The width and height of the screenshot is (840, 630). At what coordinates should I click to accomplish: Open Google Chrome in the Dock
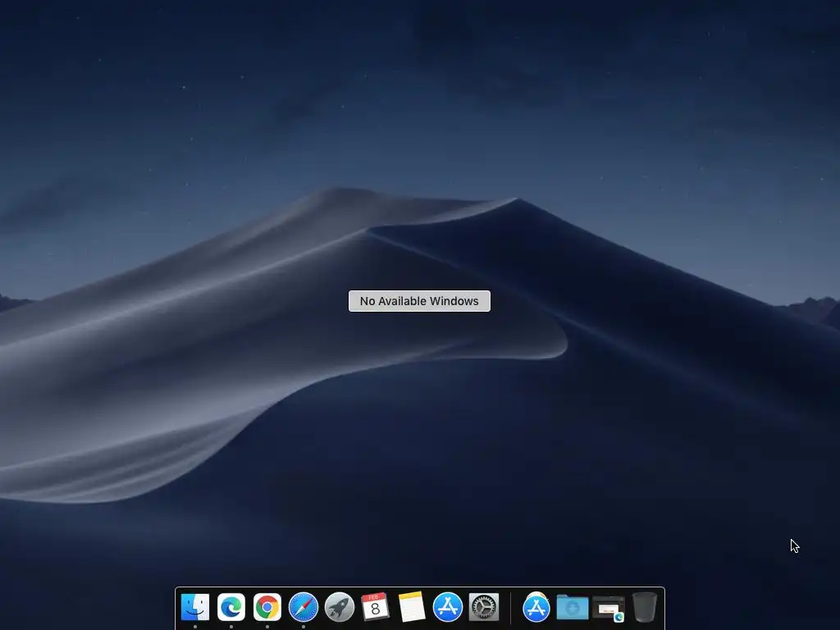pos(267,607)
